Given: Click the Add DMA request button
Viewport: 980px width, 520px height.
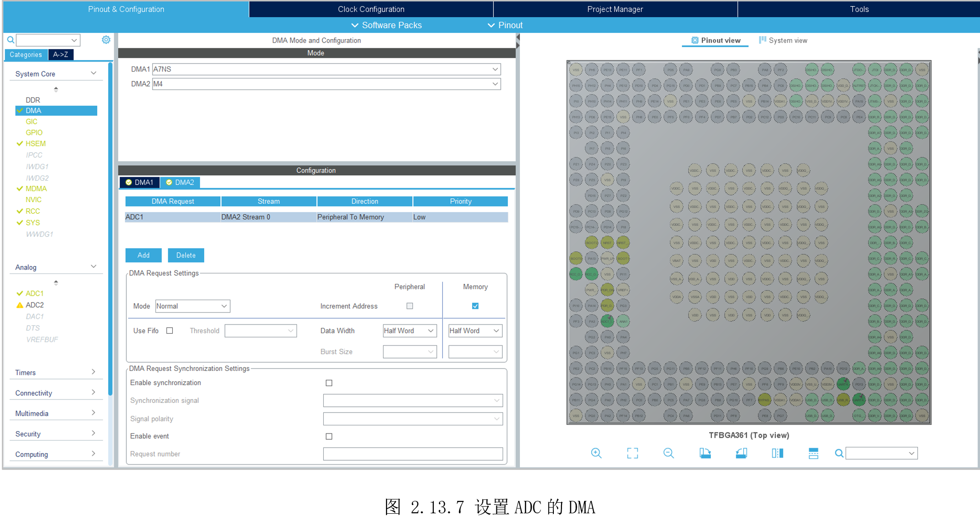Looking at the screenshot, I should 143,255.
